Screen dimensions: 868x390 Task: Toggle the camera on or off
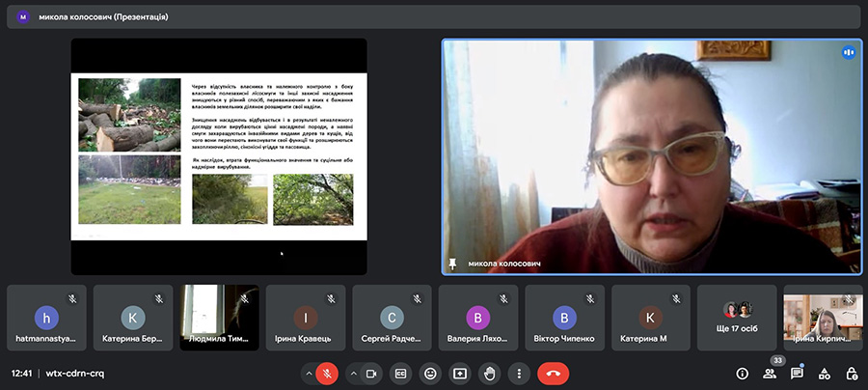(x=370, y=374)
